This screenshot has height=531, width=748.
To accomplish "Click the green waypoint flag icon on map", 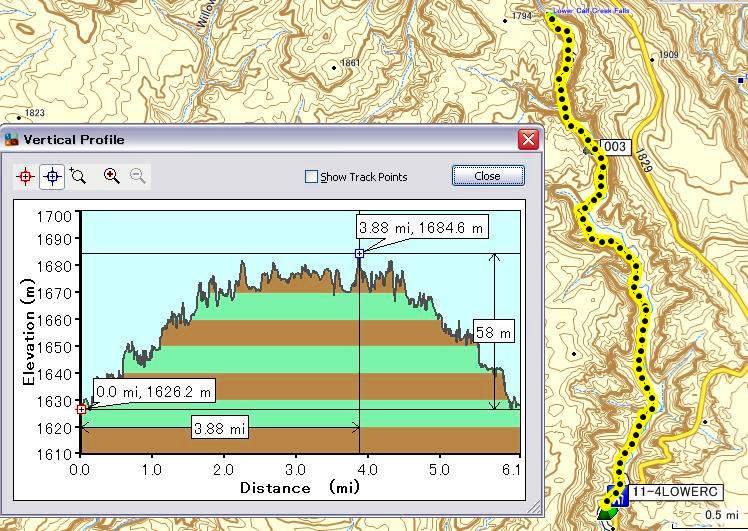I will point(606,512).
